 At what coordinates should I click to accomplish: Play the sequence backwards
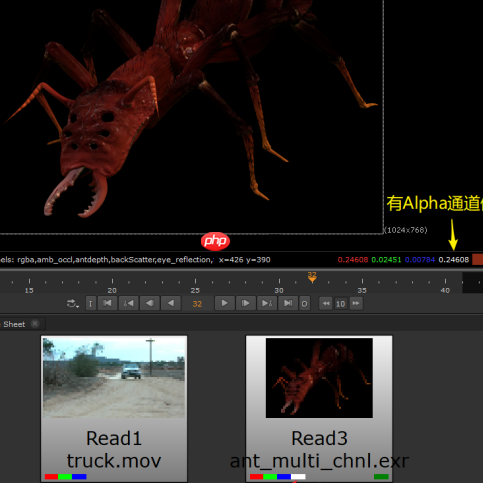tap(171, 303)
